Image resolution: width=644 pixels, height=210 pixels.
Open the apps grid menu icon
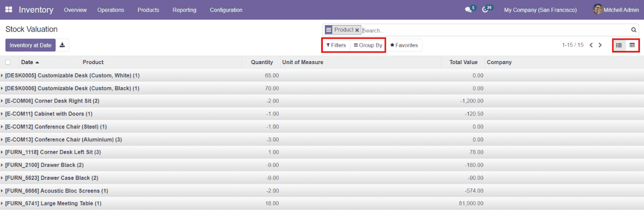pyautogui.click(x=9, y=10)
